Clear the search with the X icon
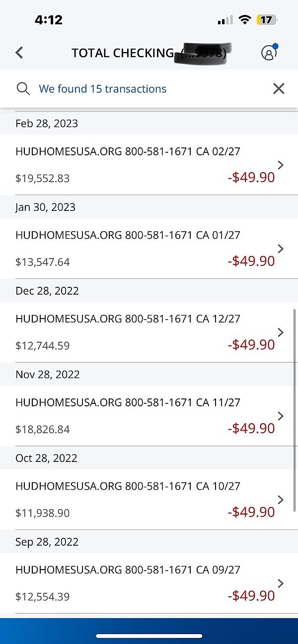The width and height of the screenshot is (298, 644). click(x=279, y=89)
